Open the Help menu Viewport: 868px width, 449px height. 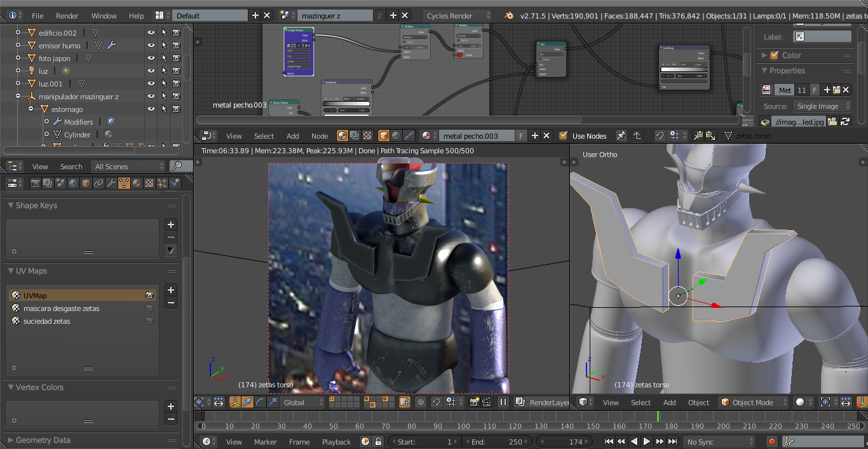coord(137,16)
